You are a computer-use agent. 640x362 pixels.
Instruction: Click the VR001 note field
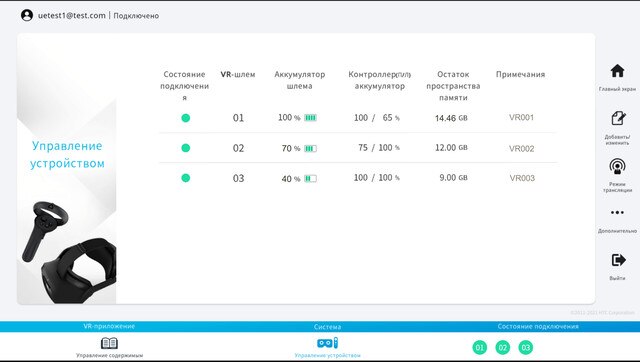pos(521,118)
